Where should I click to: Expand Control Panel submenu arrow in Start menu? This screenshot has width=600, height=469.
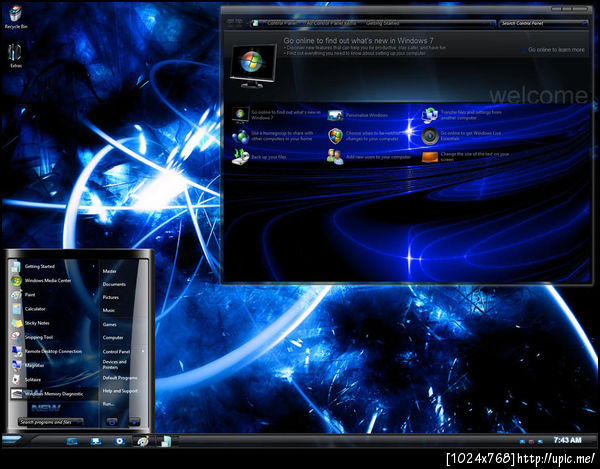(x=143, y=351)
